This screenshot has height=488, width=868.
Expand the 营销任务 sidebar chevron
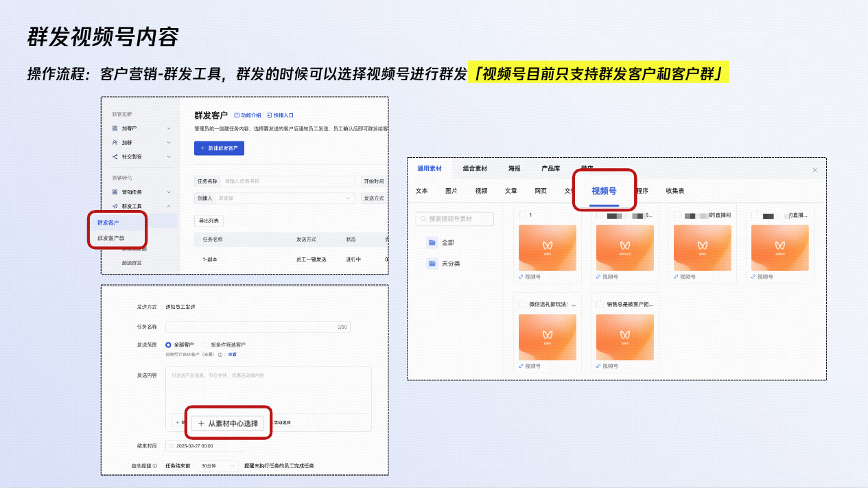coord(169,192)
